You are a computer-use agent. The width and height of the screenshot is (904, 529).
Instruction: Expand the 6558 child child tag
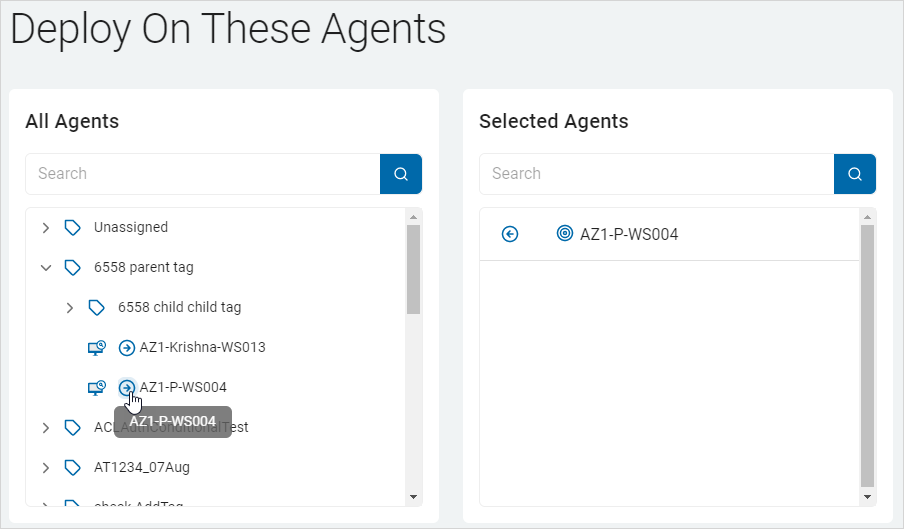tap(70, 308)
